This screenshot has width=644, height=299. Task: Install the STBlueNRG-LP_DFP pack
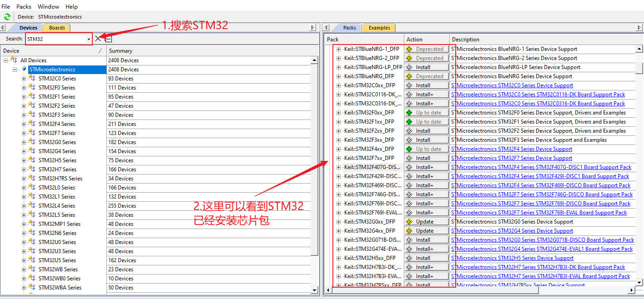[x=427, y=67]
